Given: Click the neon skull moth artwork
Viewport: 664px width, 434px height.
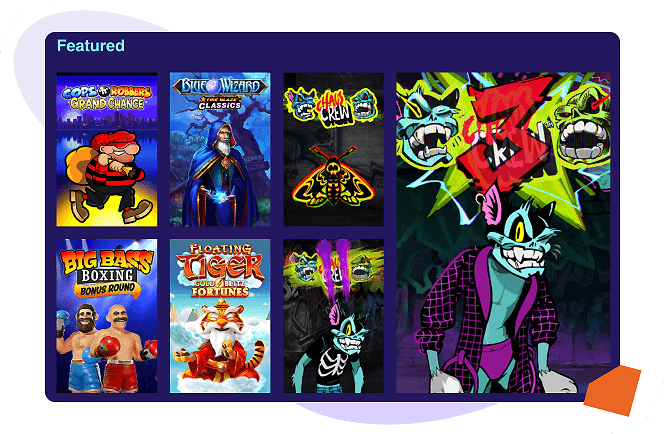Looking at the screenshot, I should click(x=333, y=177).
